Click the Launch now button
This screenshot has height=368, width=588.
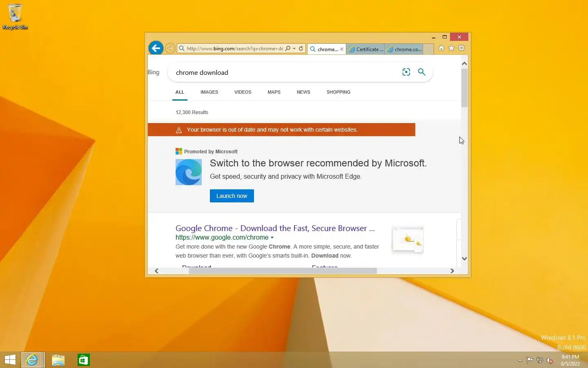pyautogui.click(x=232, y=196)
